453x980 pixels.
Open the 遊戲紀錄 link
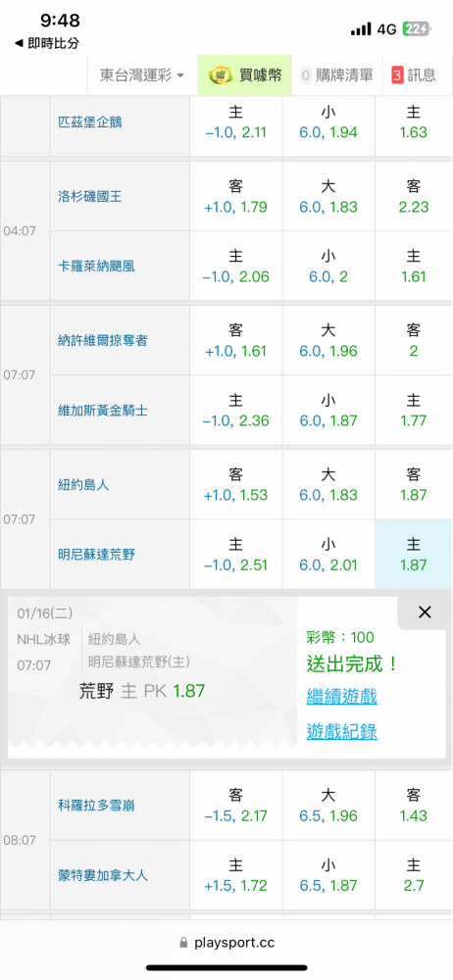[x=341, y=731]
